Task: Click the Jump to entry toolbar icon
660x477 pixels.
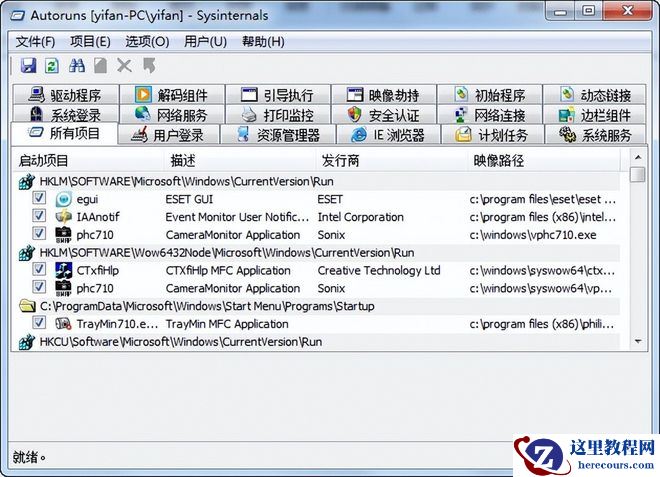Action: (149, 66)
